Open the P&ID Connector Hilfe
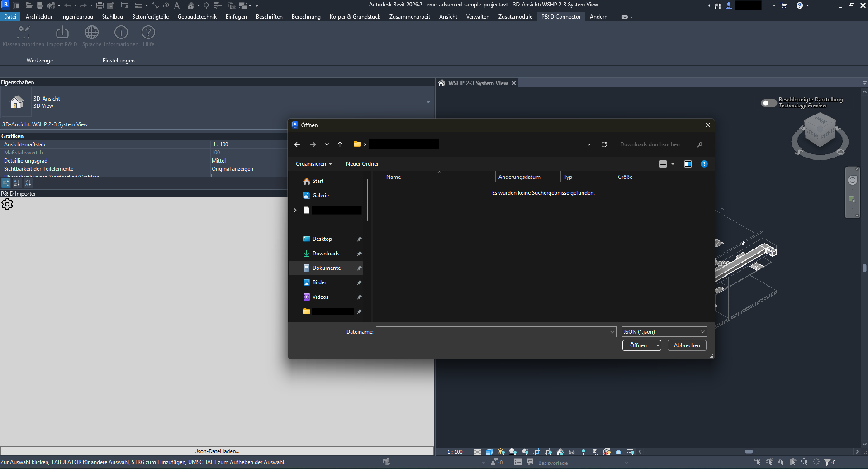 [148, 36]
